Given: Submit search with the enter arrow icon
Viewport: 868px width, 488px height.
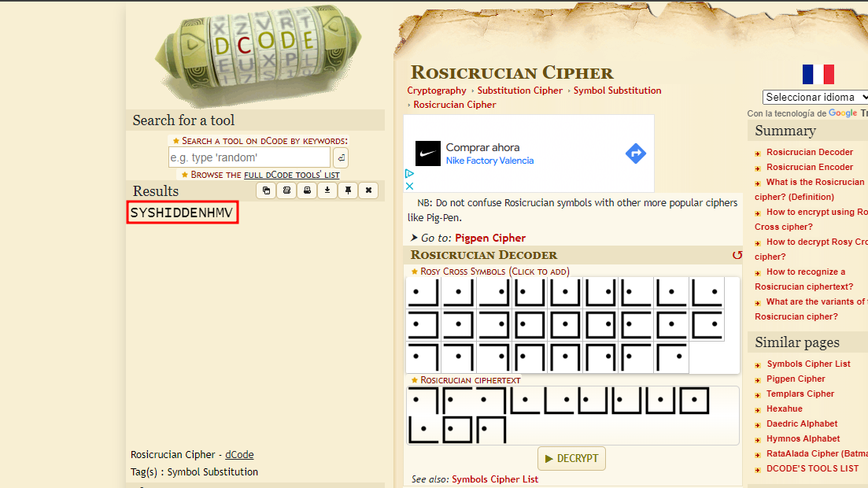Looking at the screenshot, I should 341,157.
